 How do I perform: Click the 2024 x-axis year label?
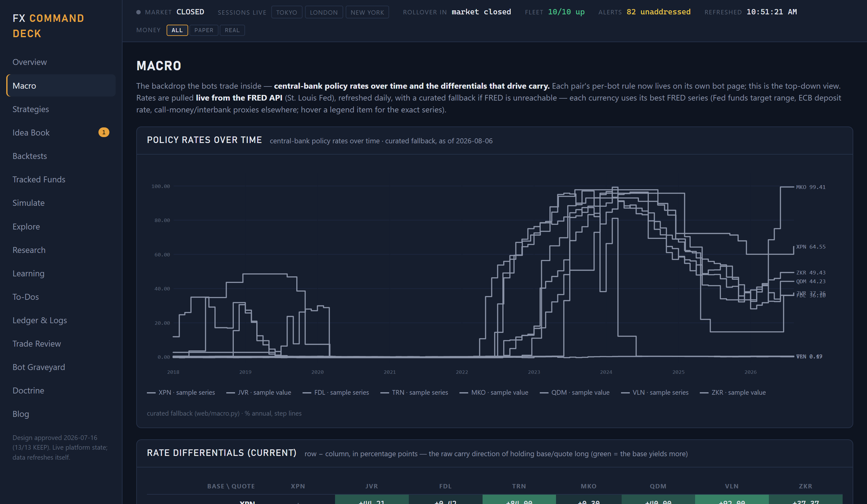606,372
